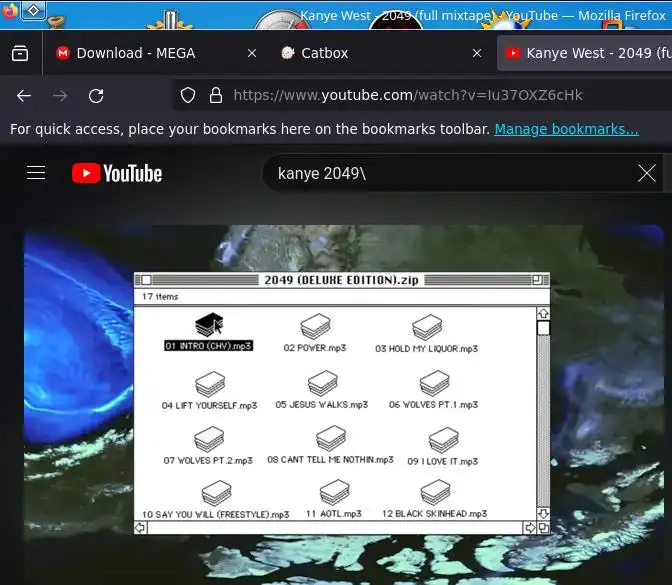
Task: Open the Manage bookmarks link
Action: 566,129
